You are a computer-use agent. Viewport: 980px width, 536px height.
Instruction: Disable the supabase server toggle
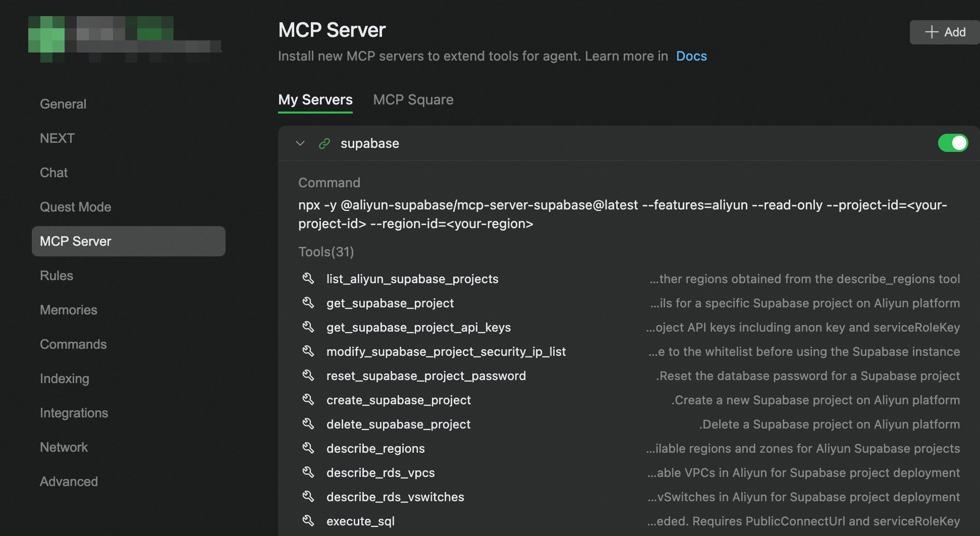(953, 143)
